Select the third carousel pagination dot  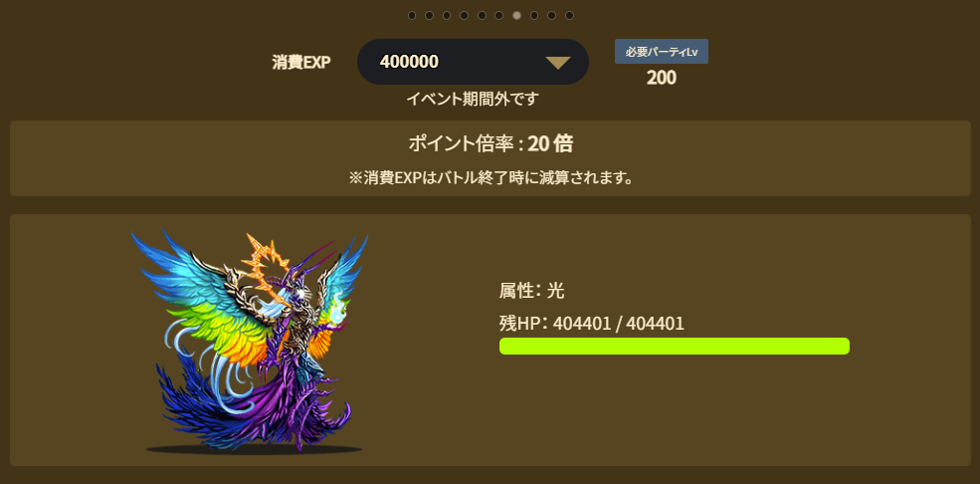(x=447, y=16)
